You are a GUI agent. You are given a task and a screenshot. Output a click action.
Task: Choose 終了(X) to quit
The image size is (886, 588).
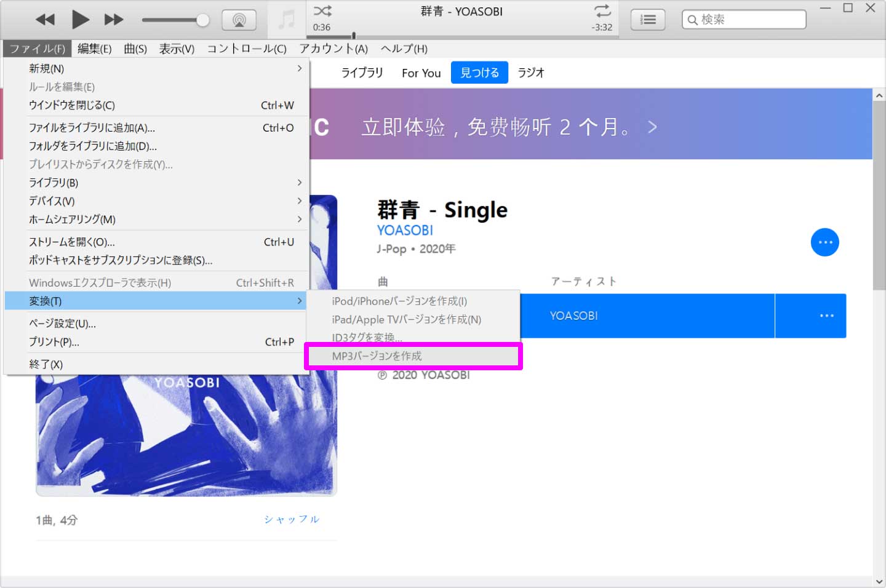(x=156, y=364)
